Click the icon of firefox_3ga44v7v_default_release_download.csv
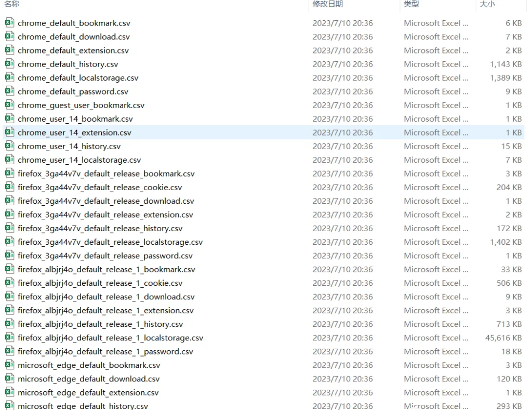Image resolution: width=532 pixels, height=410 pixels. click(9, 201)
